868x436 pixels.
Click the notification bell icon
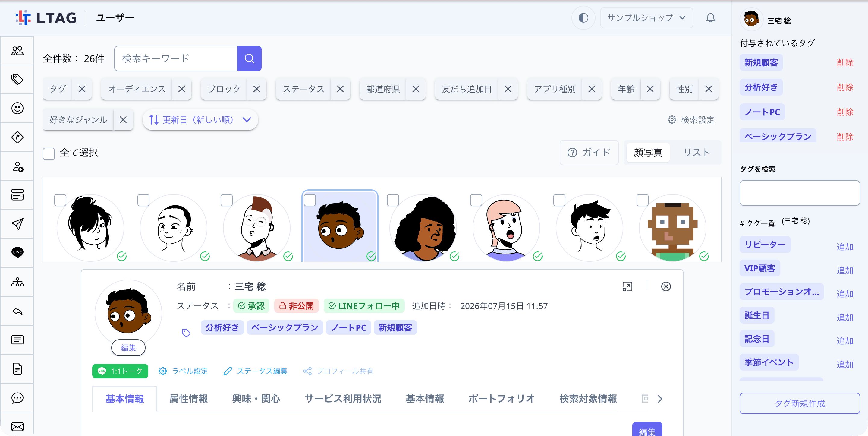pyautogui.click(x=710, y=18)
